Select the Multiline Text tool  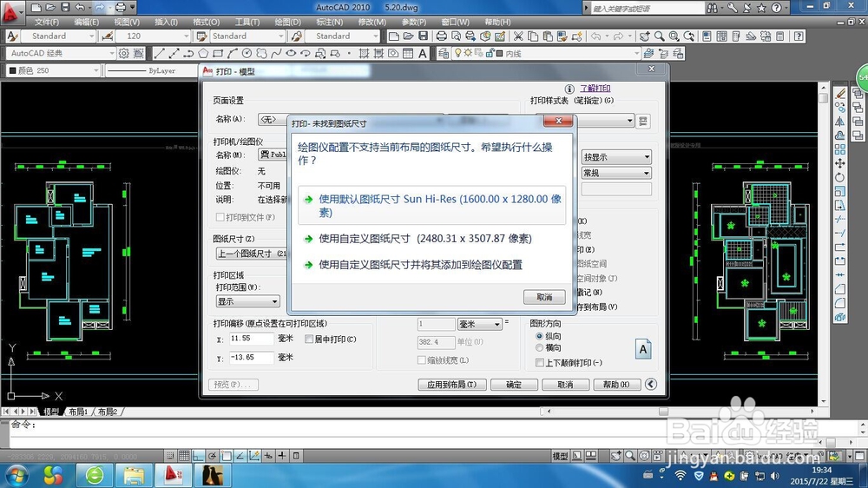pyautogui.click(x=423, y=53)
